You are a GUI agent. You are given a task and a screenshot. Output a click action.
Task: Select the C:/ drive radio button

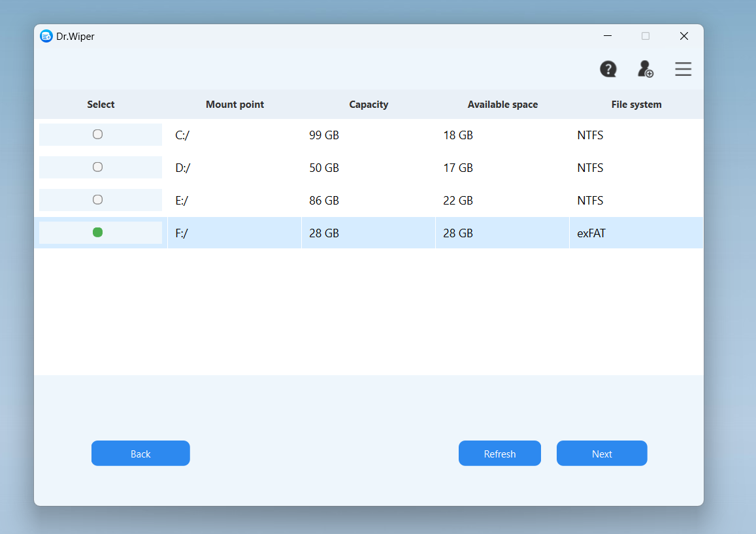click(98, 135)
